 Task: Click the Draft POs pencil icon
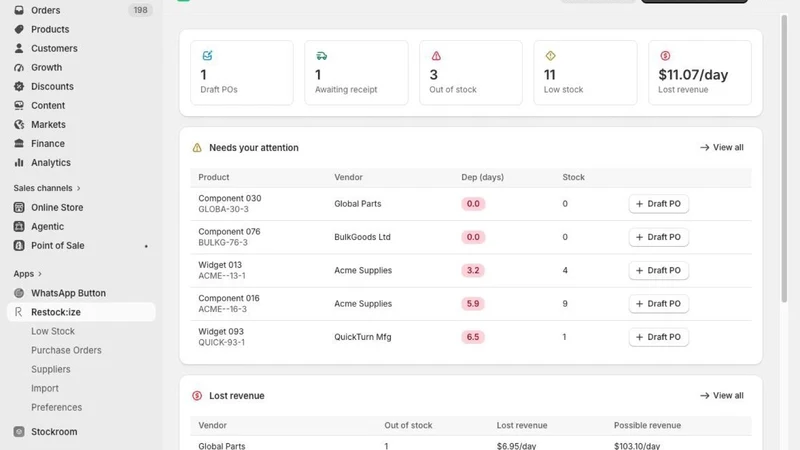tap(207, 56)
